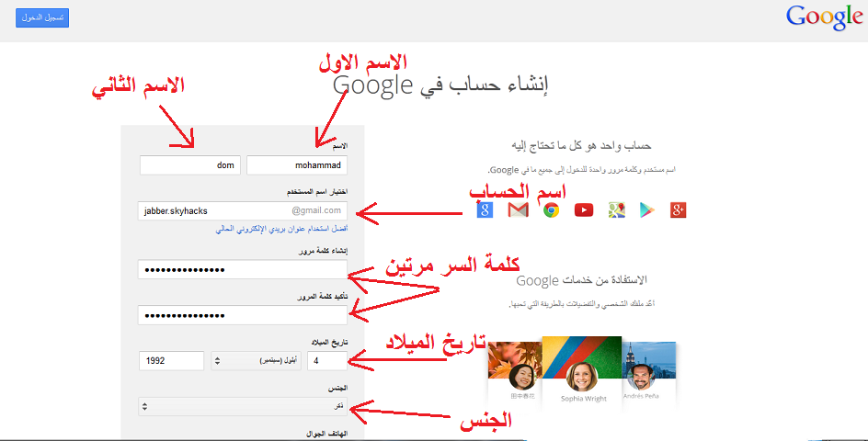Image resolution: width=868 pixels, height=441 pixels.
Task: Click the create password field
Action: tap(243, 269)
